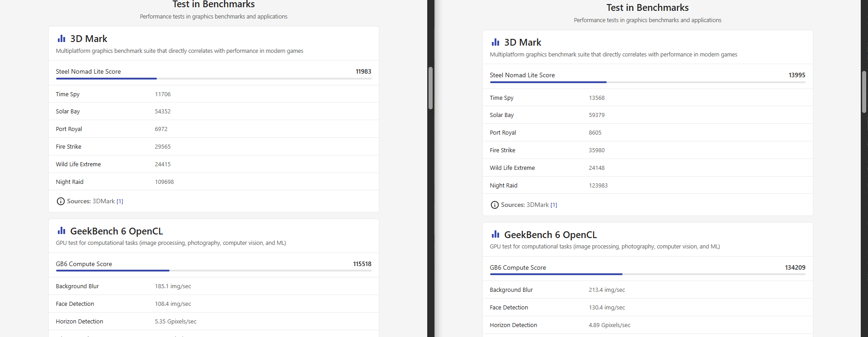The image size is (868, 337).
Task: Click the Multiplatform graphics benchmark description in left pane
Action: click(179, 51)
